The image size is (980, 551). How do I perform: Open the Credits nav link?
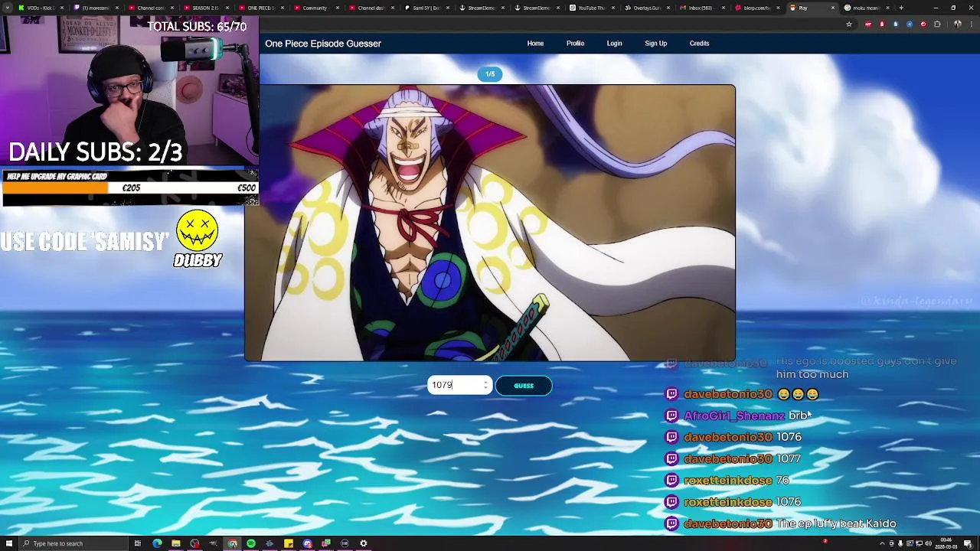tap(699, 44)
